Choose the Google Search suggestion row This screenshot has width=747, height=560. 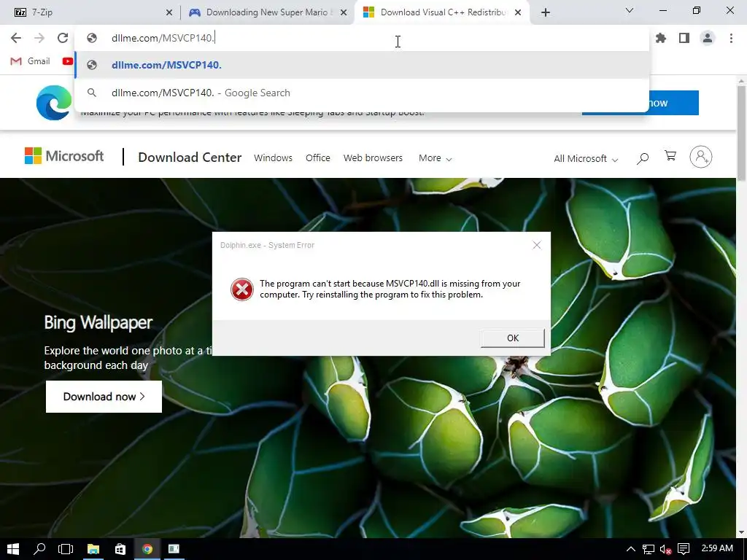(362, 93)
